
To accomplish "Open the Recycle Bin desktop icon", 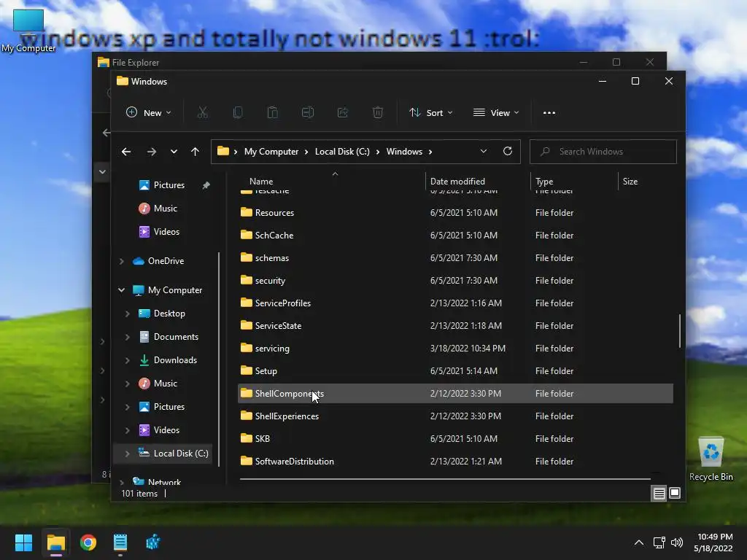I will click(711, 459).
